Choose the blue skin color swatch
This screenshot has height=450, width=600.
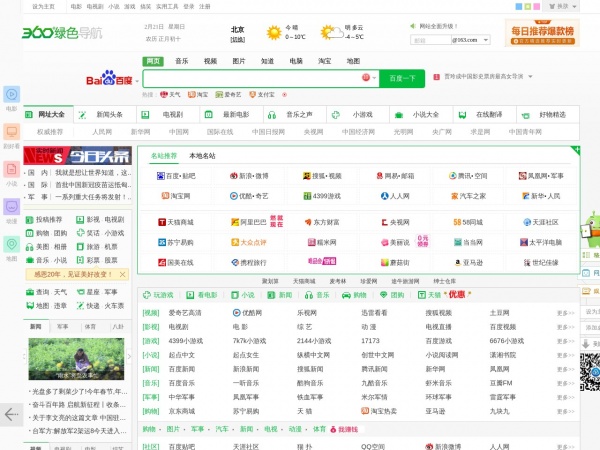(x=519, y=7)
